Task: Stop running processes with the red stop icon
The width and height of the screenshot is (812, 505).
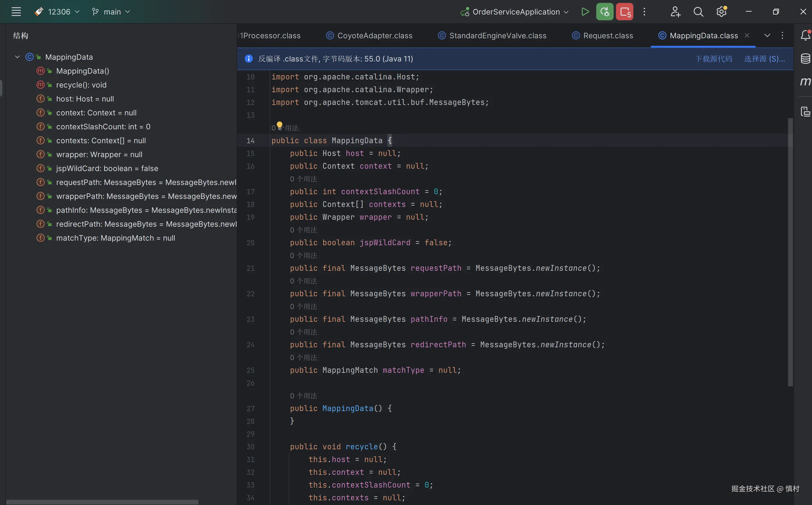Action: [624, 12]
